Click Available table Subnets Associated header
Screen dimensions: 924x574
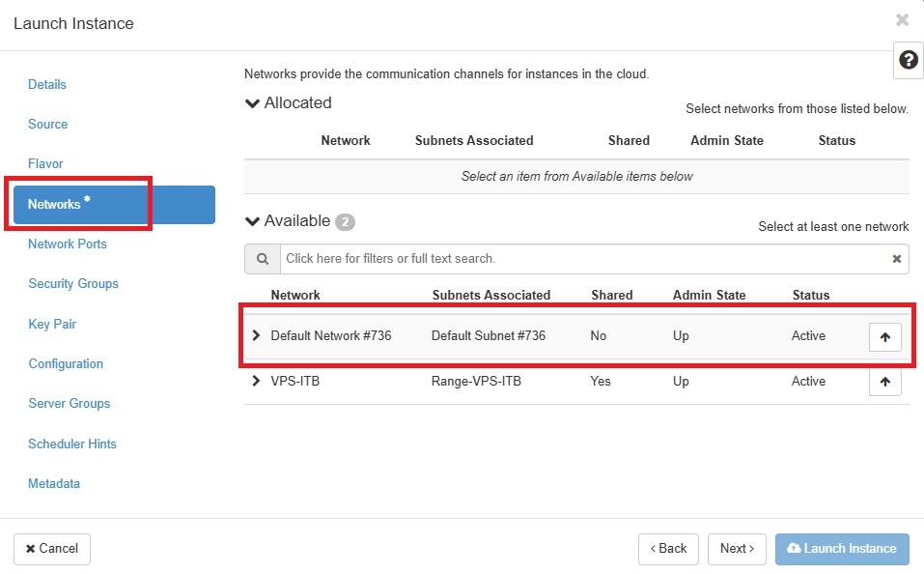490,295
